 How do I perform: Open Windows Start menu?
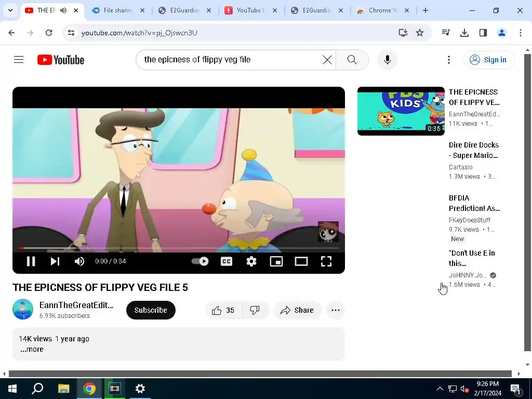click(12, 389)
